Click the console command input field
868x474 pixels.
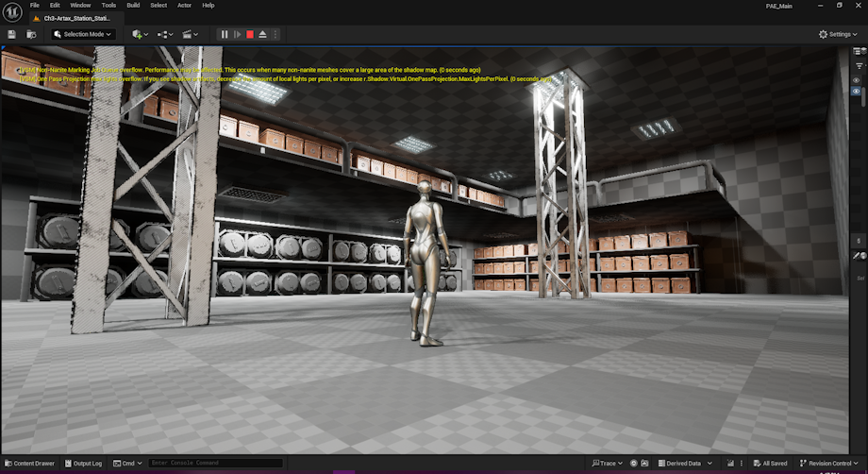point(215,464)
